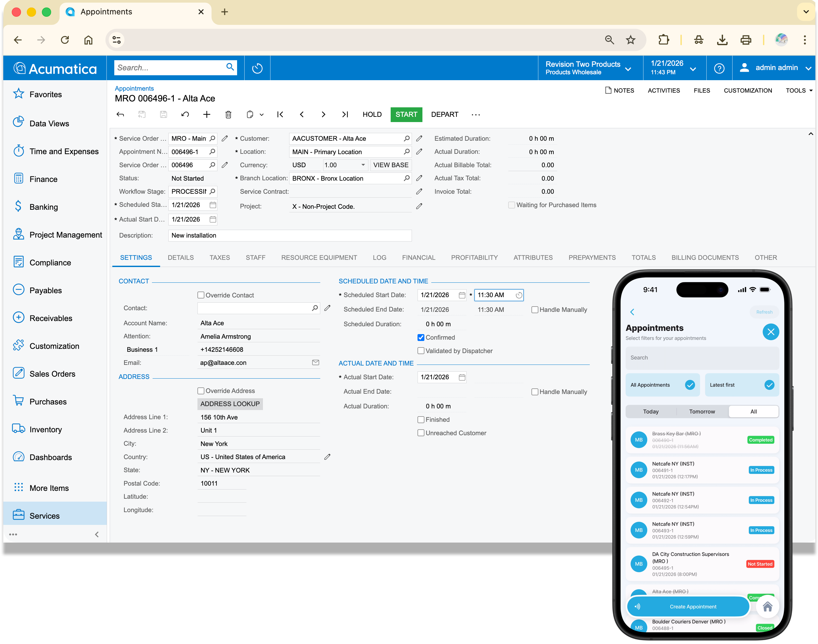
Task: Click the undo icon in form toolbar
Action: [185, 115]
